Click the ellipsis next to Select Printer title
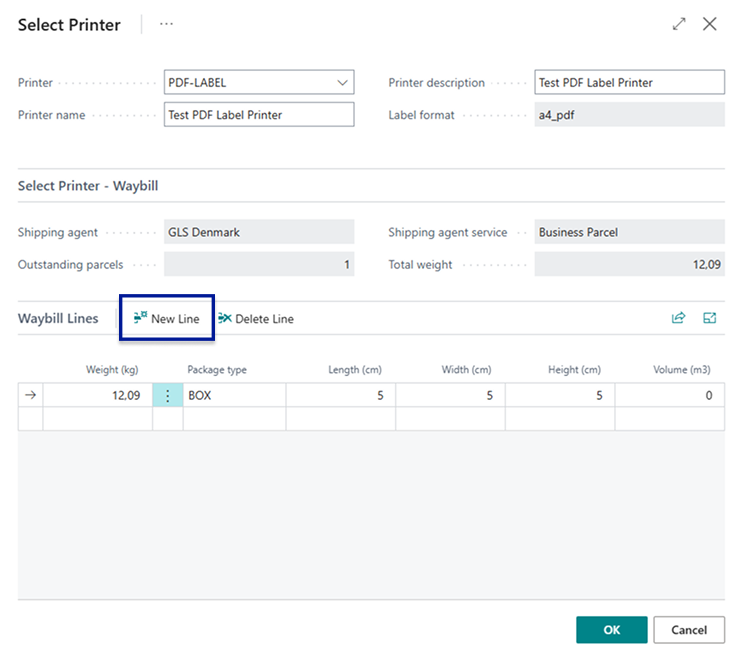Viewport: 745px width, 652px height. click(166, 24)
